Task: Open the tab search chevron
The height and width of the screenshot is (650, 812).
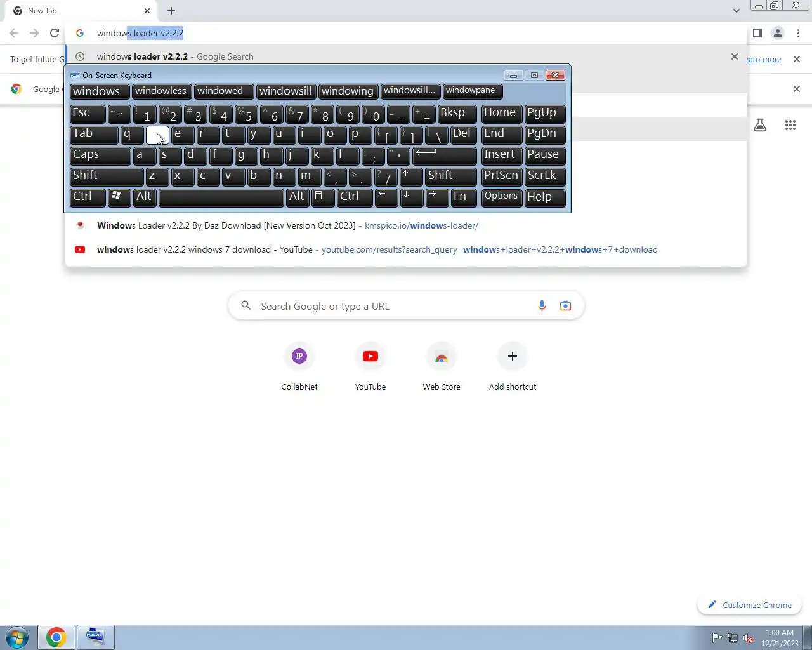Action: (x=736, y=11)
